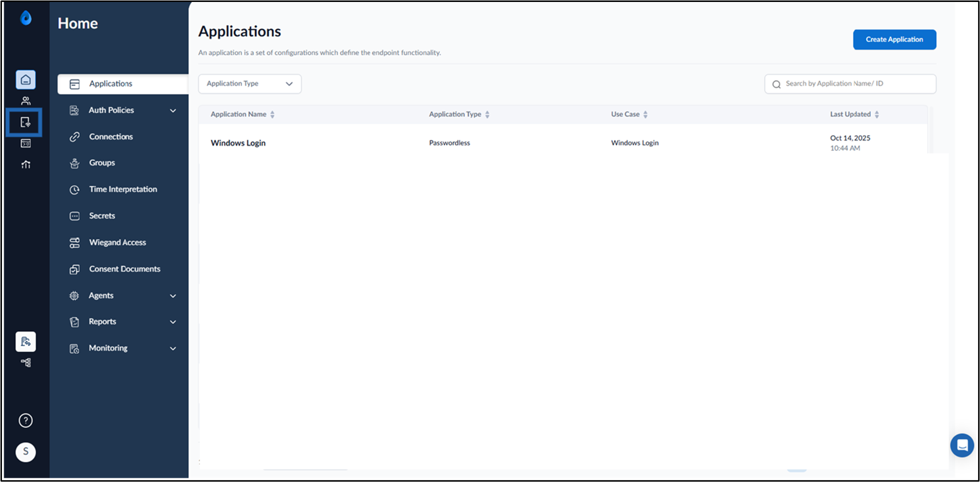The height and width of the screenshot is (482, 980).
Task: Select Applications in the sidebar menu
Action: click(x=123, y=84)
